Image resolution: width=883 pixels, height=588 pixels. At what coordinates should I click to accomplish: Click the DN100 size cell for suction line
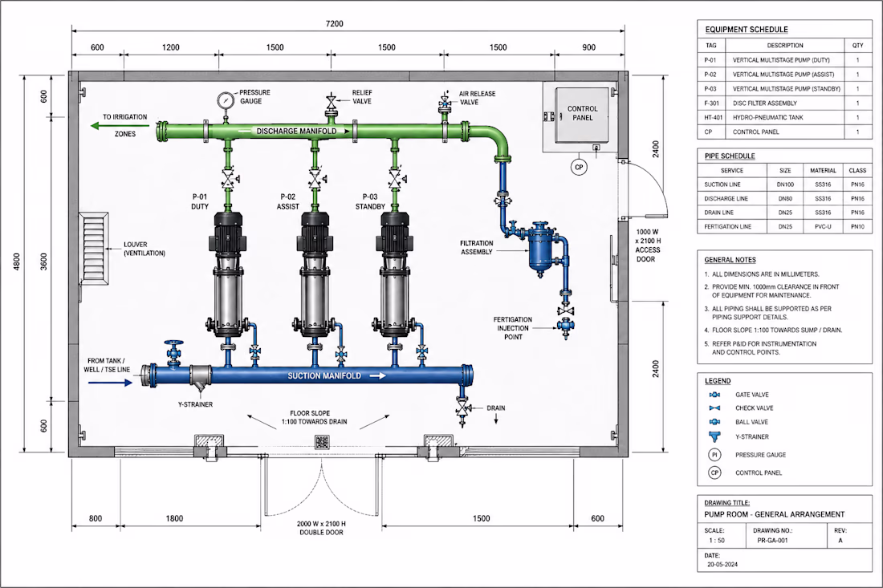pyautogui.click(x=785, y=184)
